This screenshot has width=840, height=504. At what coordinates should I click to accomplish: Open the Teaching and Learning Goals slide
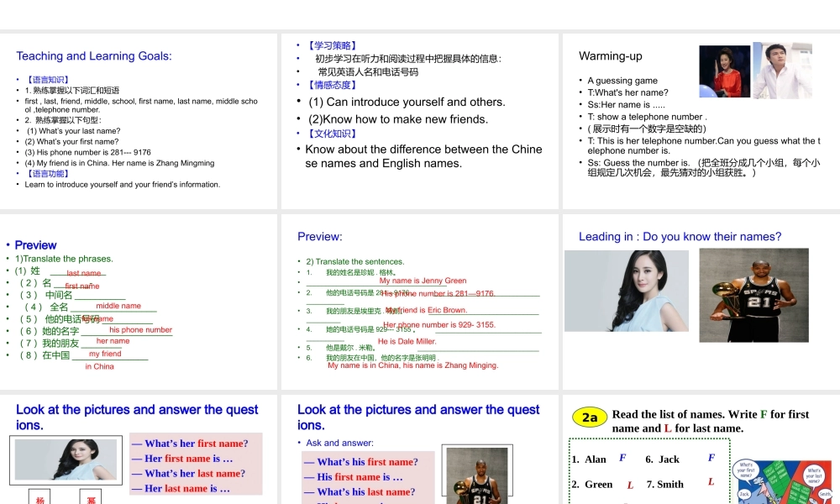pyautogui.click(x=139, y=121)
